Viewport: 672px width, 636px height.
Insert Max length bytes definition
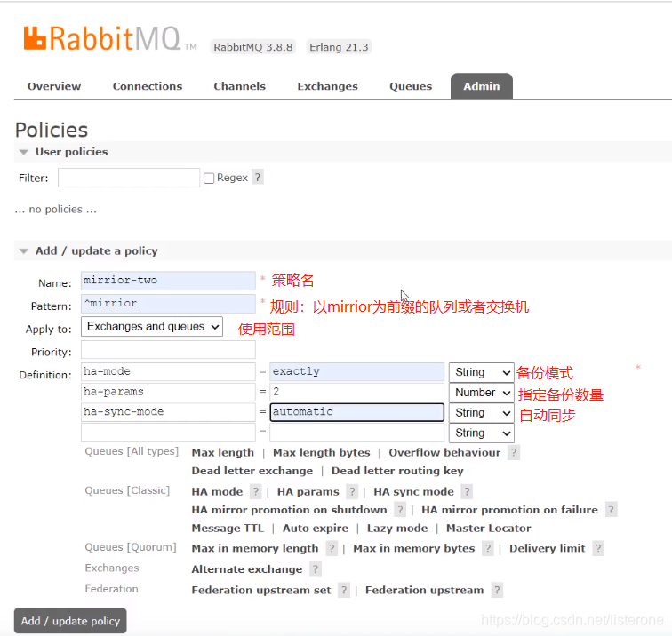(x=322, y=453)
